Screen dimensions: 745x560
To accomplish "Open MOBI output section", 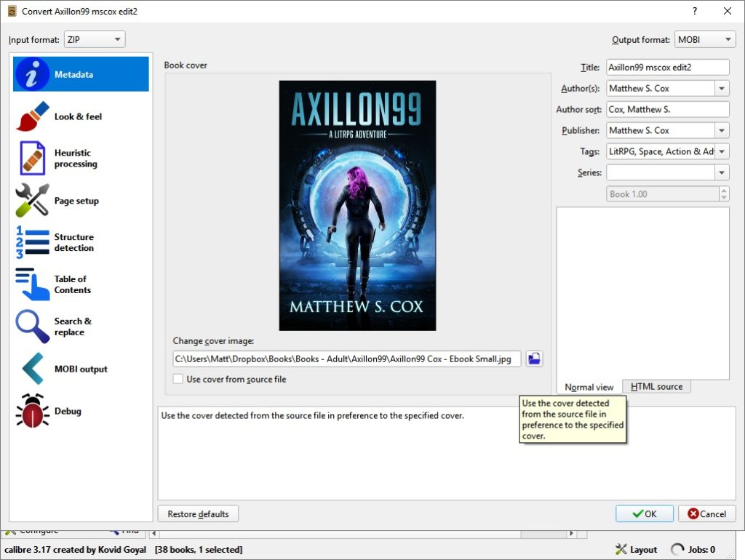I will [x=81, y=369].
